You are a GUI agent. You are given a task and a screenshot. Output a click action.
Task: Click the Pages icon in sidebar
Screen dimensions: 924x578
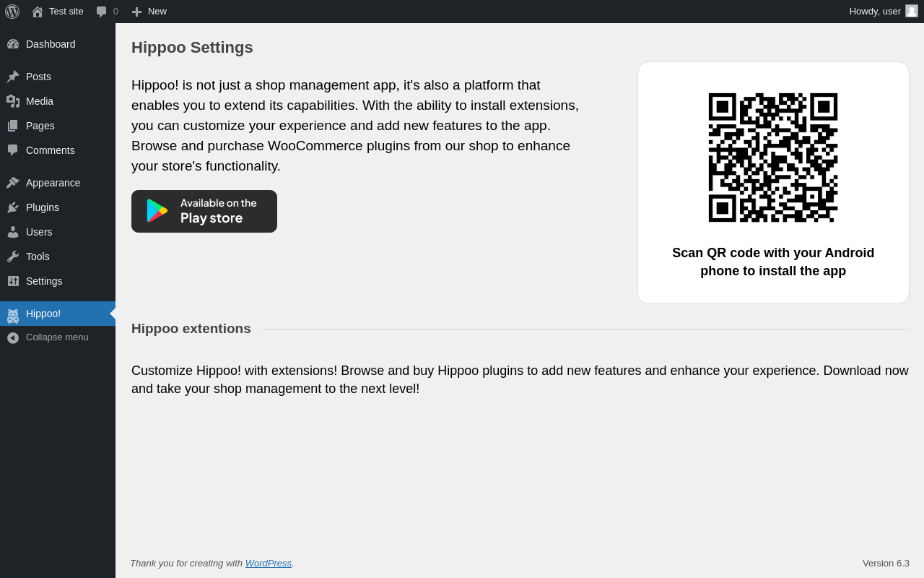coord(13,126)
